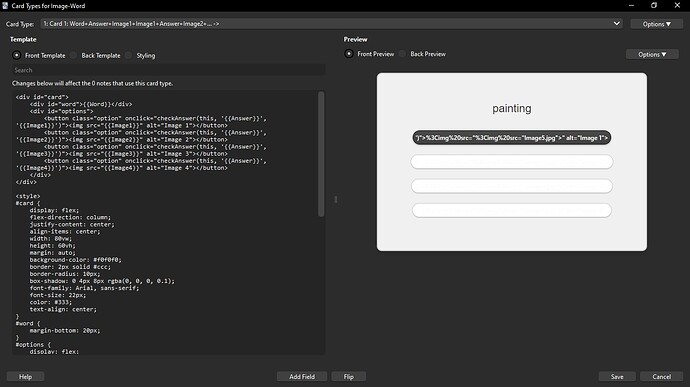The height and width of the screenshot is (387, 690).
Task: Close the Card Types window
Action: pos(677,6)
